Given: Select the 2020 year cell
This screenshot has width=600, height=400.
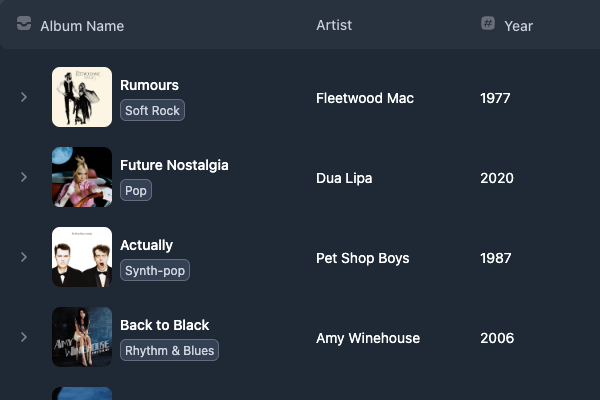Looking at the screenshot, I should 497,178.
